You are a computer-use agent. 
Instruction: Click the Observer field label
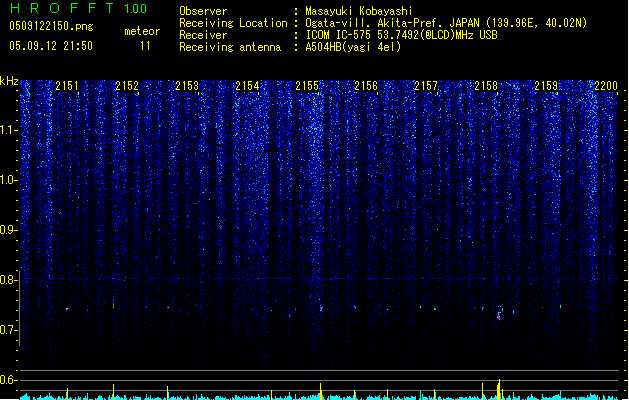(203, 11)
